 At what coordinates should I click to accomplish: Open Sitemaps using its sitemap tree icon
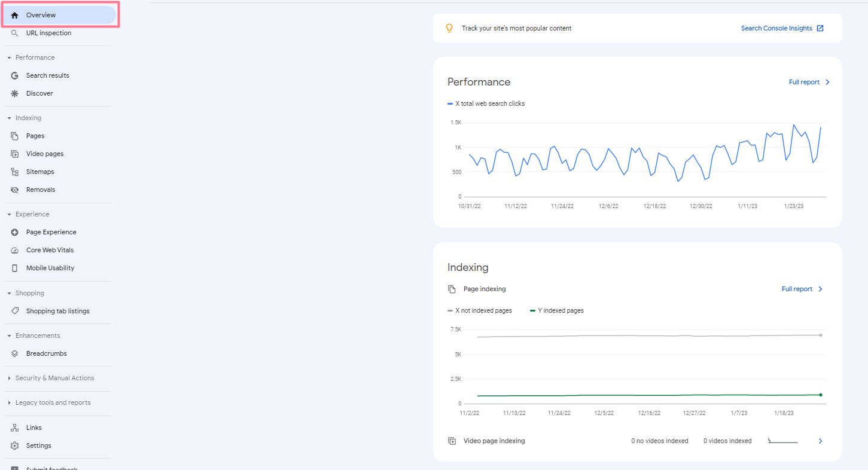click(14, 172)
